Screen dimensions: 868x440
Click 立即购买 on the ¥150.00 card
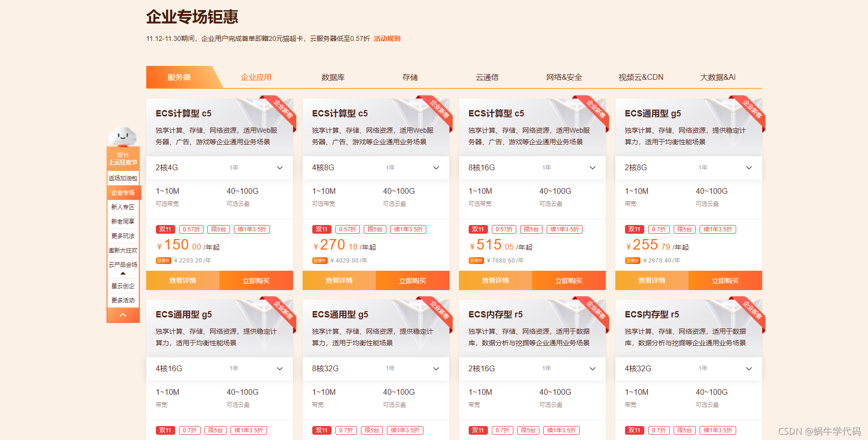[x=256, y=280]
